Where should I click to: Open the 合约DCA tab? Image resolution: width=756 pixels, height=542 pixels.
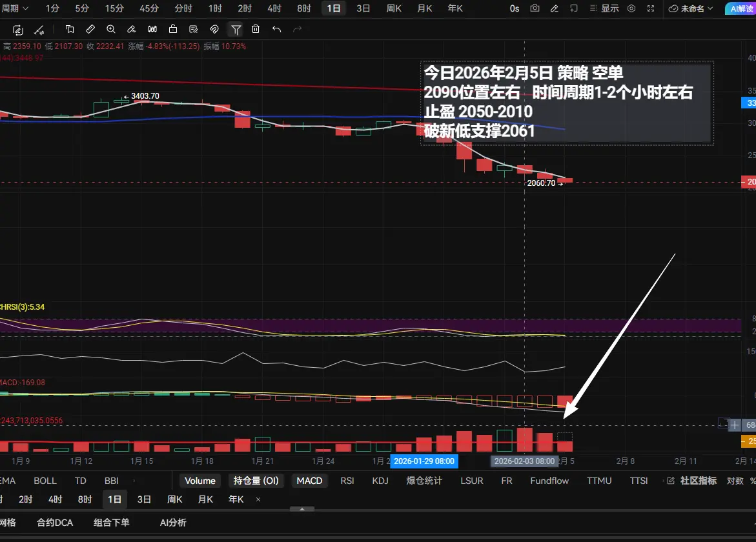click(x=55, y=523)
